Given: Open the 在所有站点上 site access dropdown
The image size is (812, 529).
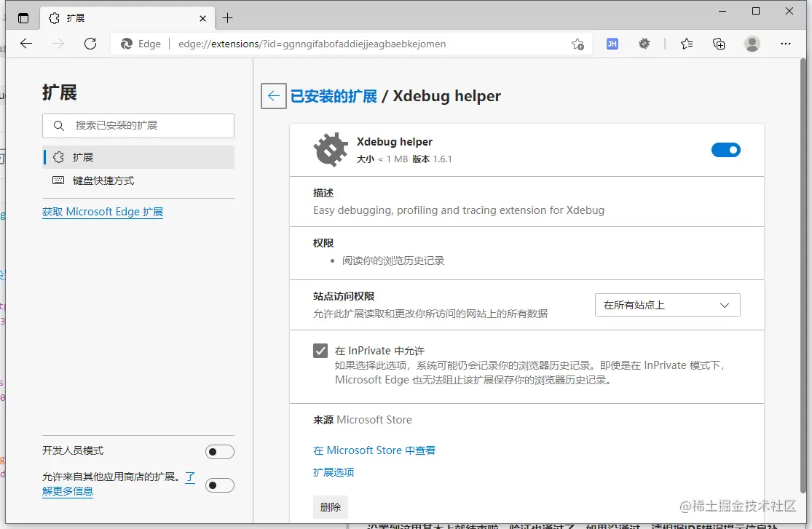Looking at the screenshot, I should coord(668,306).
